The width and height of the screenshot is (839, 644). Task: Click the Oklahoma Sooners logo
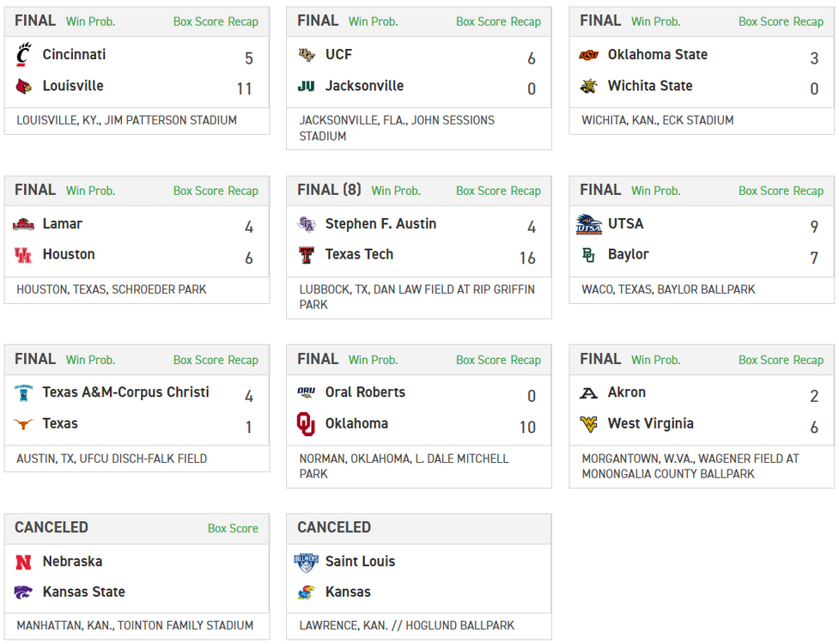tap(306, 424)
